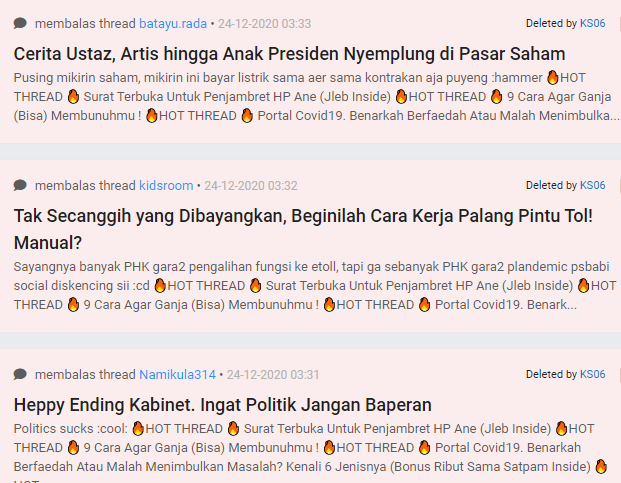621x483 pixels.
Task: Open thread 'Heppy Ending Kabinet' title
Action: (223, 405)
